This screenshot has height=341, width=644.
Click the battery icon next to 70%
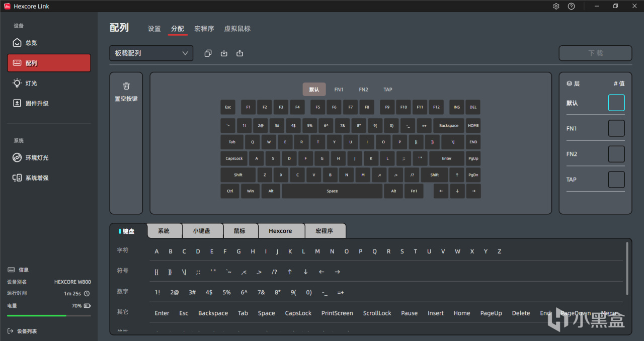tap(87, 305)
